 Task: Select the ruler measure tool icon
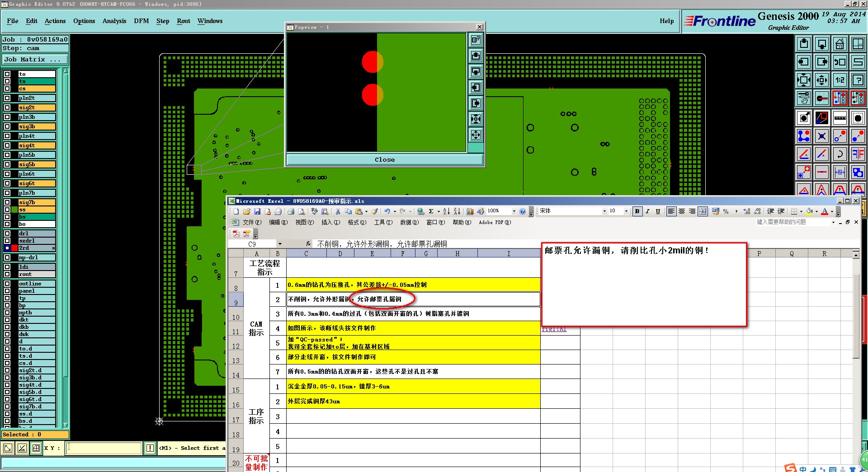pos(840,118)
